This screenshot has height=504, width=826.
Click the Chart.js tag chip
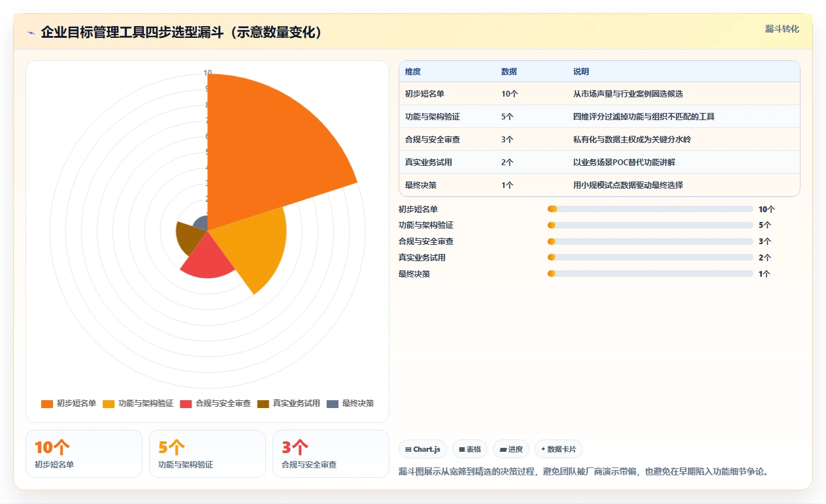pyautogui.click(x=423, y=449)
